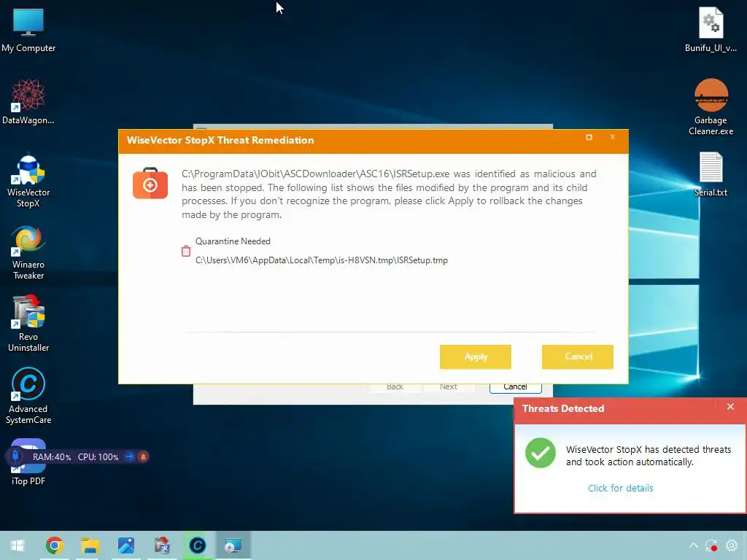Image resolution: width=747 pixels, height=560 pixels.
Task: Click the CPU: 100% usage readout
Action: (98, 457)
